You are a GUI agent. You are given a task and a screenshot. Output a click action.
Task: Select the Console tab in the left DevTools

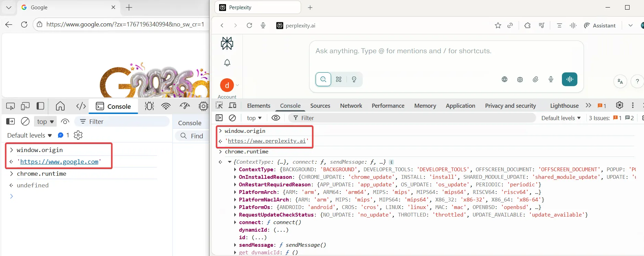tap(113, 106)
